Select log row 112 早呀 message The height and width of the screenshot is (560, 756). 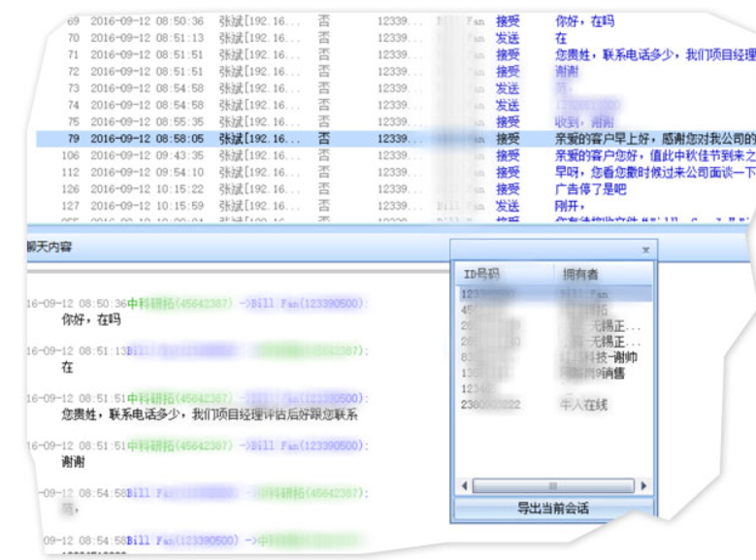[x=395, y=172]
